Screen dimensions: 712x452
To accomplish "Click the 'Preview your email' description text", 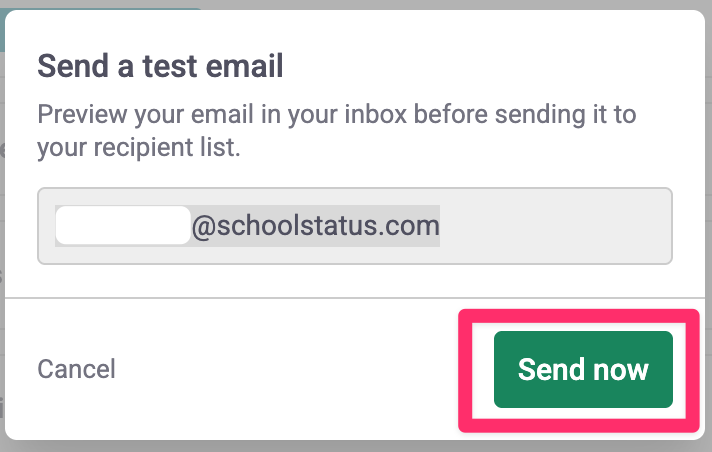I will [x=336, y=113].
